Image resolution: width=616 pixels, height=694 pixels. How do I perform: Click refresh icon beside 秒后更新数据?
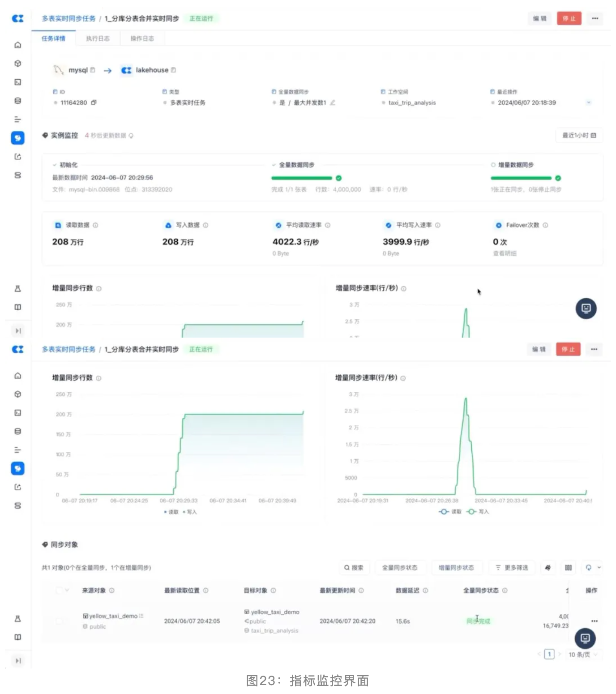[131, 136]
